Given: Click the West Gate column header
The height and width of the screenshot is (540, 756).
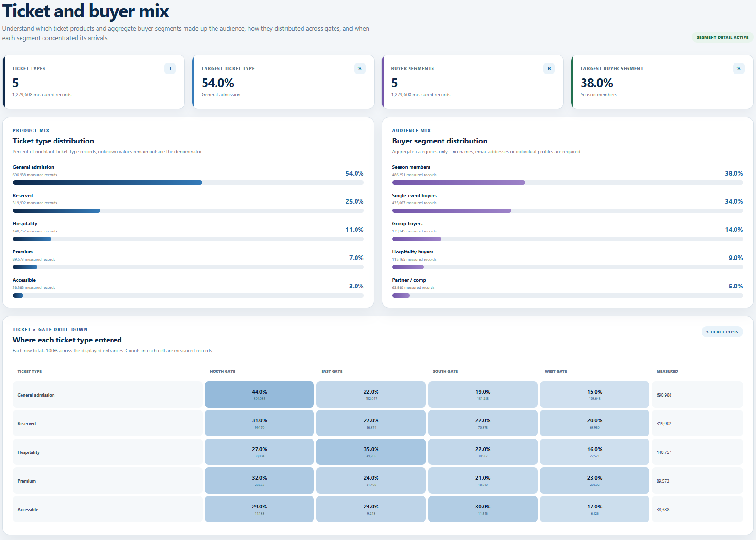Looking at the screenshot, I should (x=556, y=371).
